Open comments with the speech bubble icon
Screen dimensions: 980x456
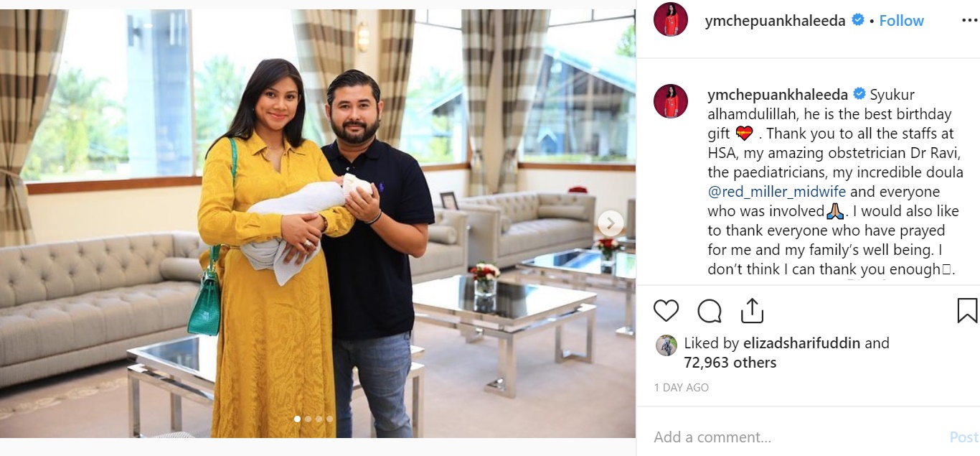tap(710, 311)
